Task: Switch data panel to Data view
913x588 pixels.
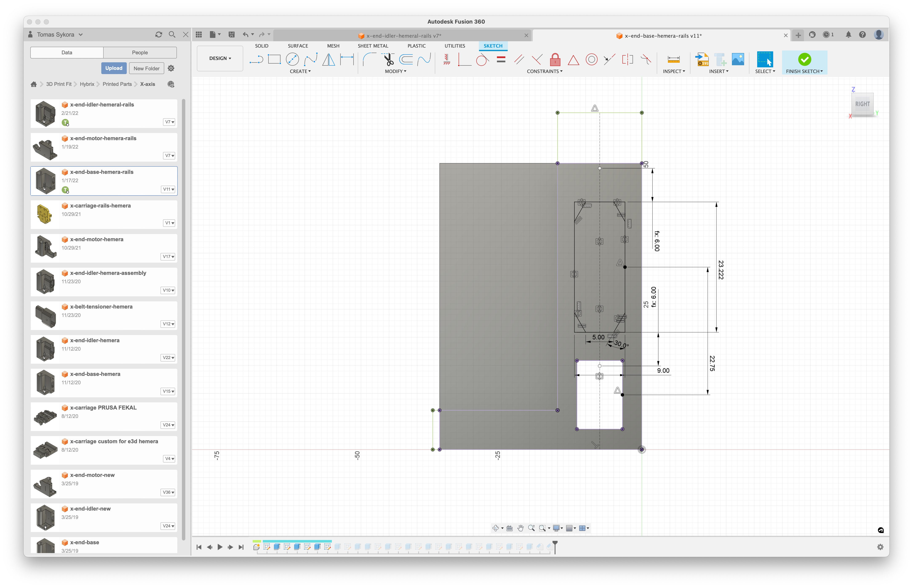Action: 67,52
